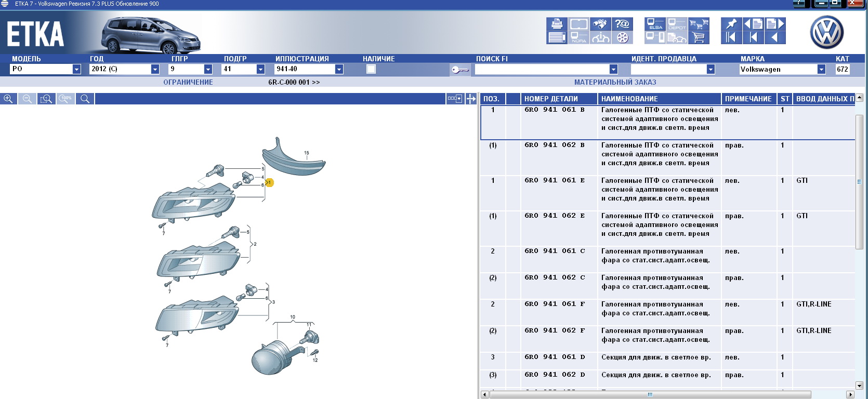Click the printer icon in the toolbar
The width and height of the screenshot is (868, 399).
coord(557,24)
